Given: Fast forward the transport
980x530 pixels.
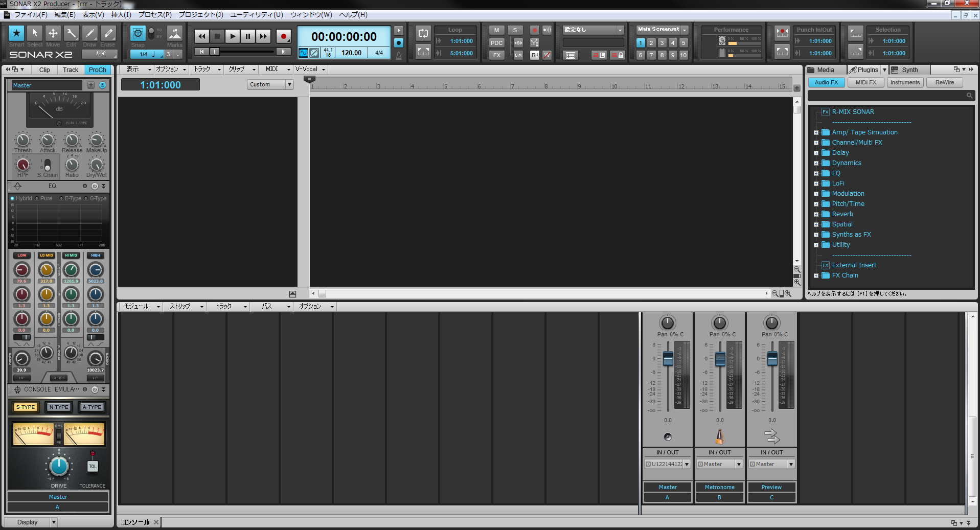Looking at the screenshot, I should pyautogui.click(x=263, y=36).
